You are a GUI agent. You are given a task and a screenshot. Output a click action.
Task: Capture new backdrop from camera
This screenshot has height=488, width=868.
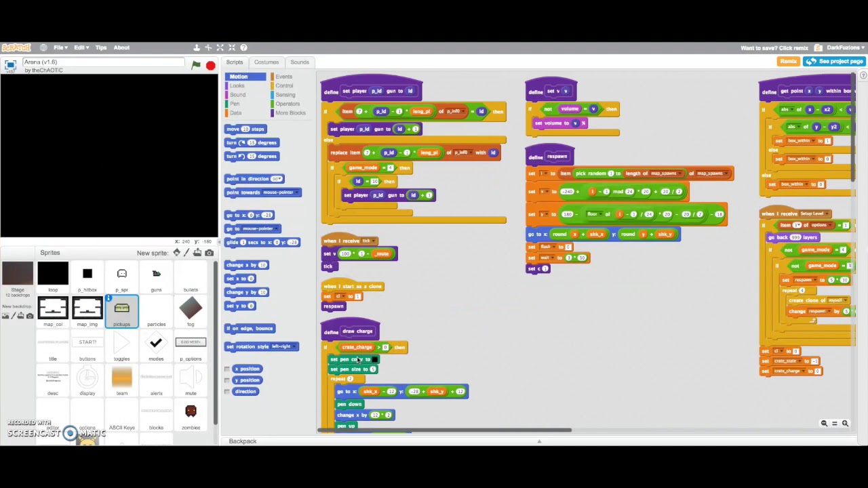pos(30,316)
